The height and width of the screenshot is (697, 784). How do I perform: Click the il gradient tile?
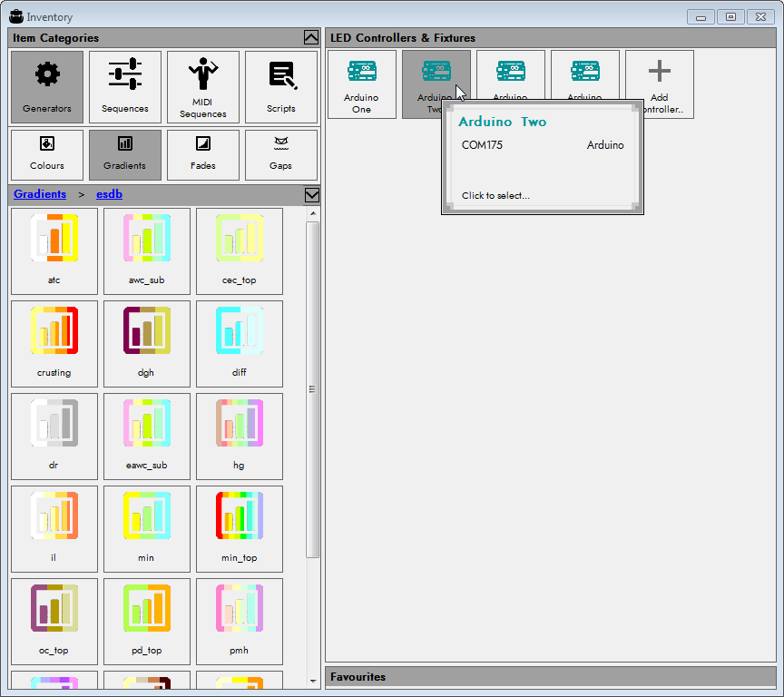pyautogui.click(x=54, y=528)
